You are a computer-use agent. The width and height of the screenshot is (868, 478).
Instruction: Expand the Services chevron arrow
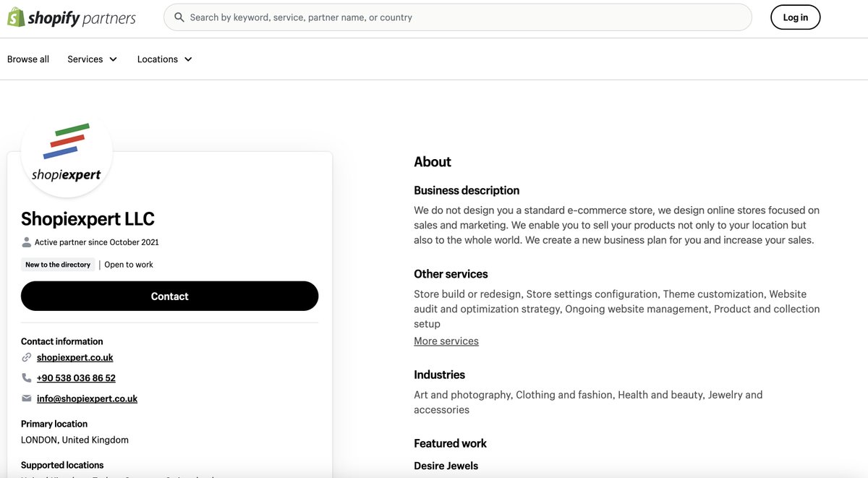pos(113,59)
